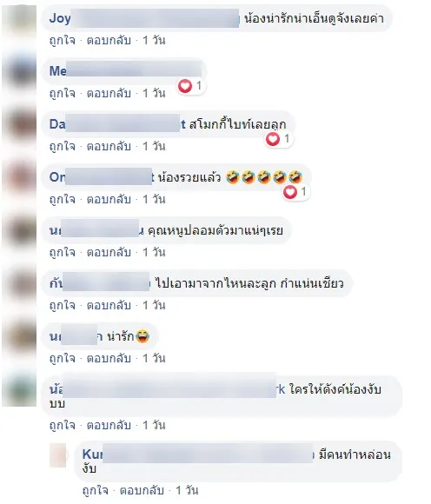Like the Joy comment น้องน่ารักน่าเอ็นดูจังเลยค่า
The image size is (431, 504).
click(63, 41)
